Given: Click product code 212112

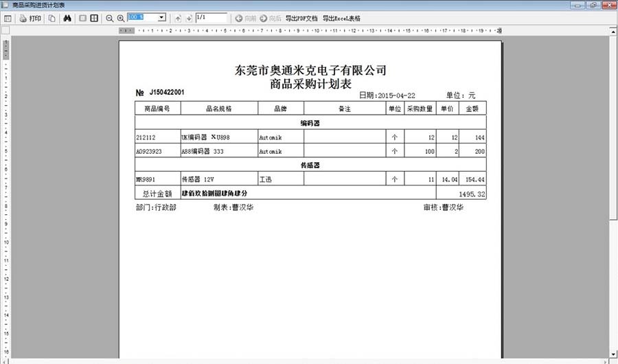Looking at the screenshot, I should [146, 137].
